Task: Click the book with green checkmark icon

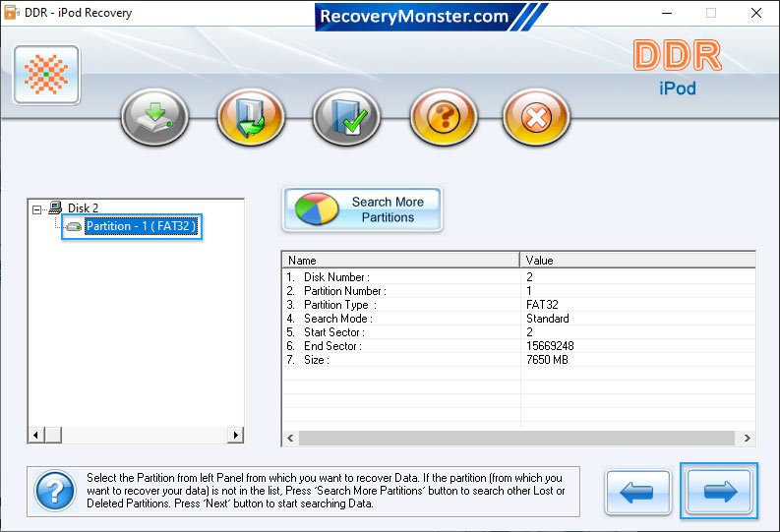Action: point(347,117)
